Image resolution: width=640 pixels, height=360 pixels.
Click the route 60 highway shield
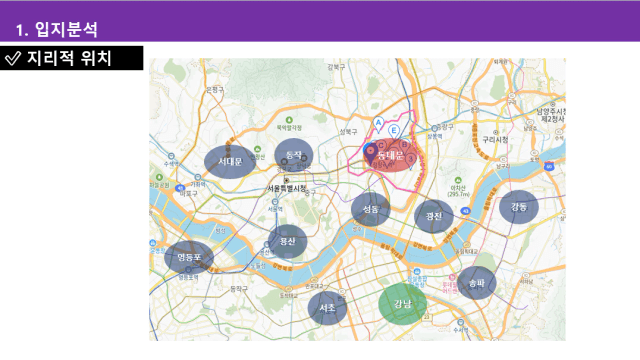coord(549,167)
